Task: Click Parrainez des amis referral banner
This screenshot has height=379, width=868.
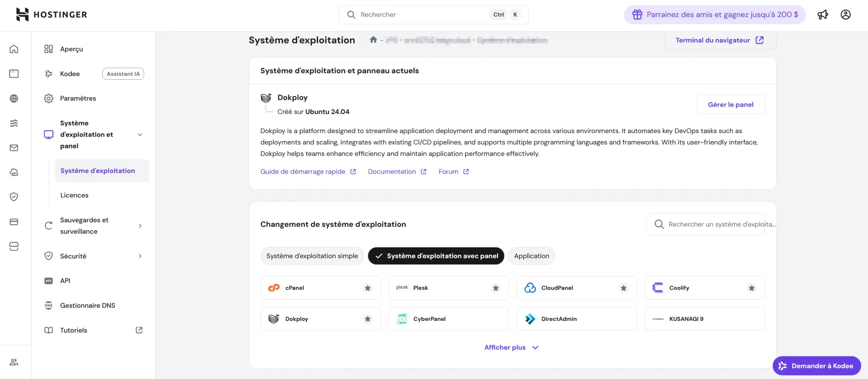Action: (715, 15)
